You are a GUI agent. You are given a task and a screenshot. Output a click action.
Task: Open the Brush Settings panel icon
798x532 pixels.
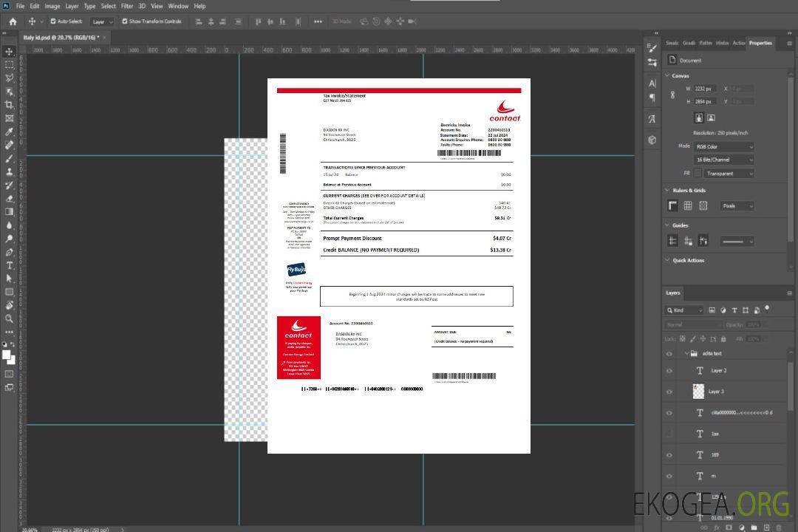pyautogui.click(x=652, y=47)
